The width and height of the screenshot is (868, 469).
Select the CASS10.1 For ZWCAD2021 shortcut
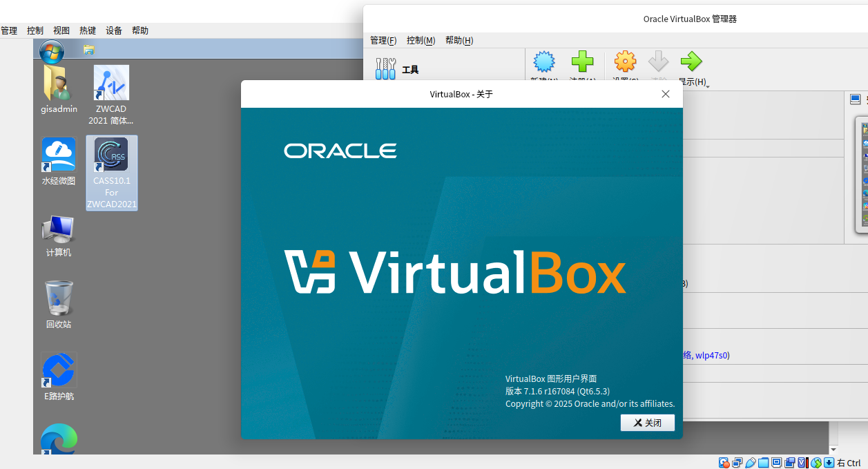tap(112, 173)
